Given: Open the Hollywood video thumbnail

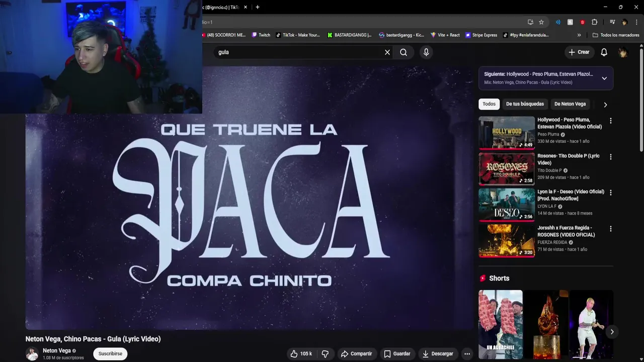Looking at the screenshot, I should pos(507,133).
